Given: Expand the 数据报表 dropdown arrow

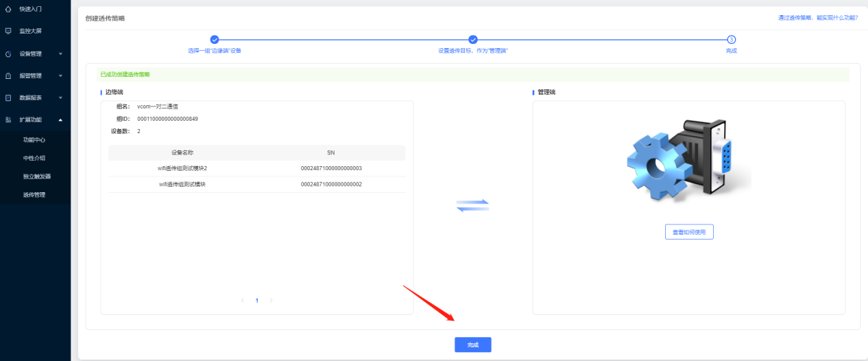Looking at the screenshot, I should [60, 97].
